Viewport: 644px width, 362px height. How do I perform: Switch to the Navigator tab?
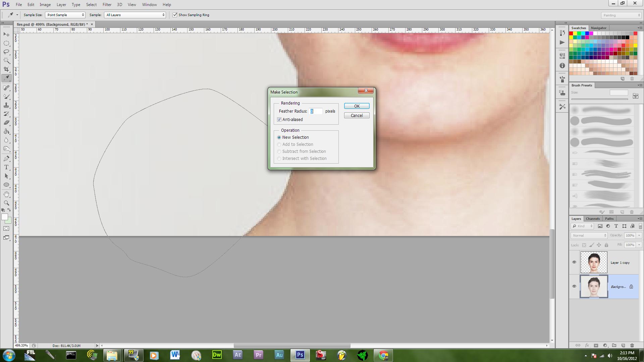599,28
